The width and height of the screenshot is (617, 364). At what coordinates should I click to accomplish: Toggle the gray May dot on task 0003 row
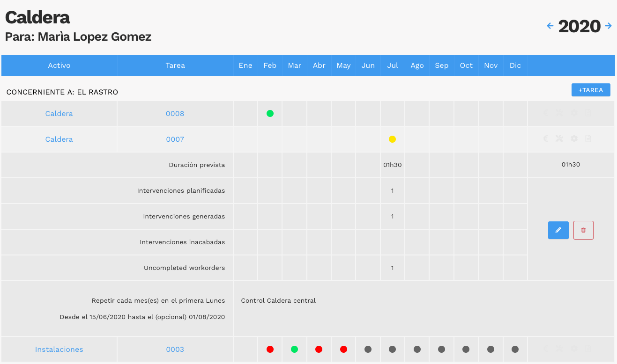coord(343,349)
